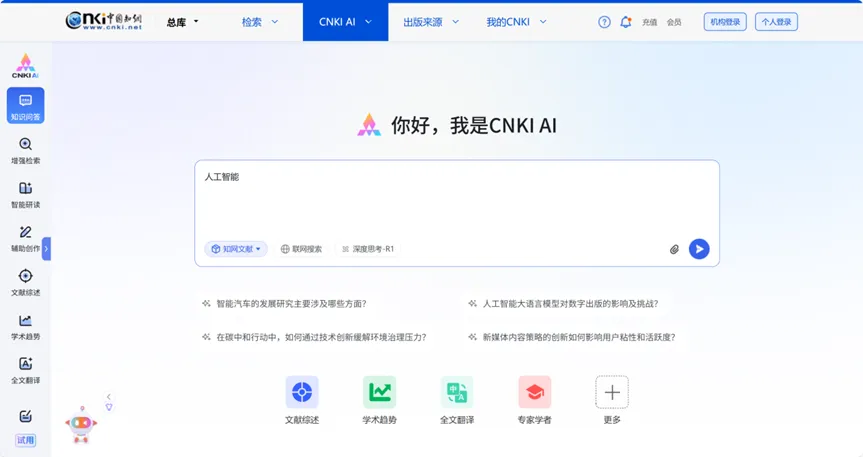Viewport: 863px width, 457px height.
Task: Click the 更多 plus tile
Action: (612, 400)
